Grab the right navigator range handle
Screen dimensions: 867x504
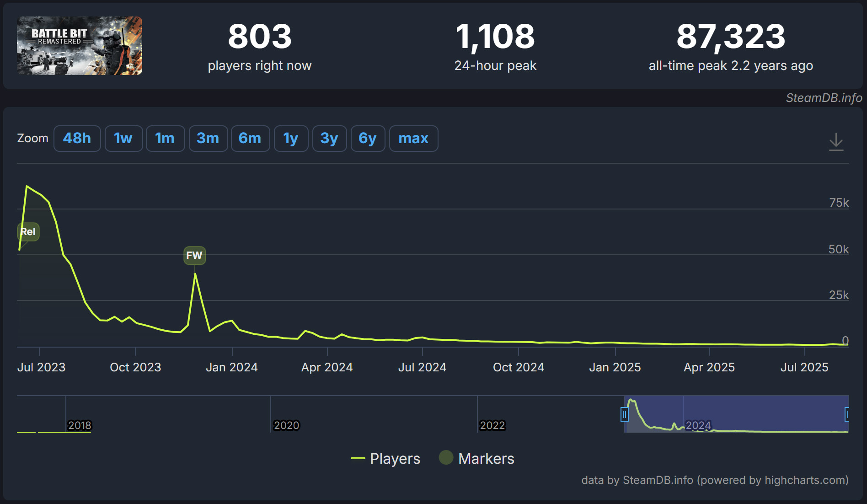(x=847, y=414)
